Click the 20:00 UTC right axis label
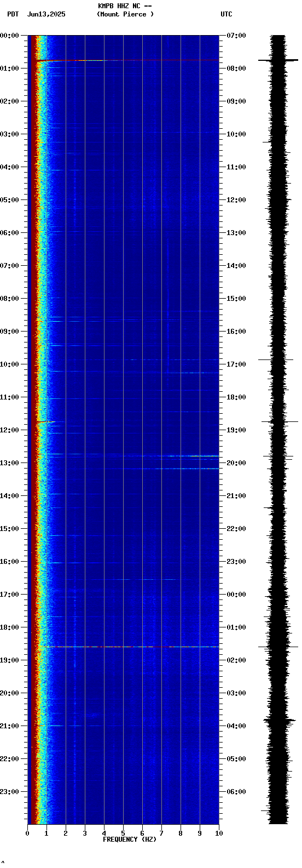The width and height of the screenshot is (302, 868). click(x=236, y=463)
